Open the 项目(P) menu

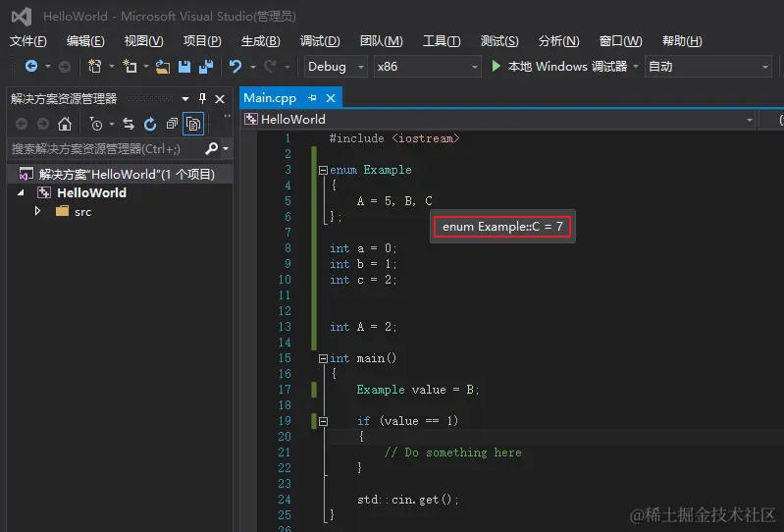point(202,41)
